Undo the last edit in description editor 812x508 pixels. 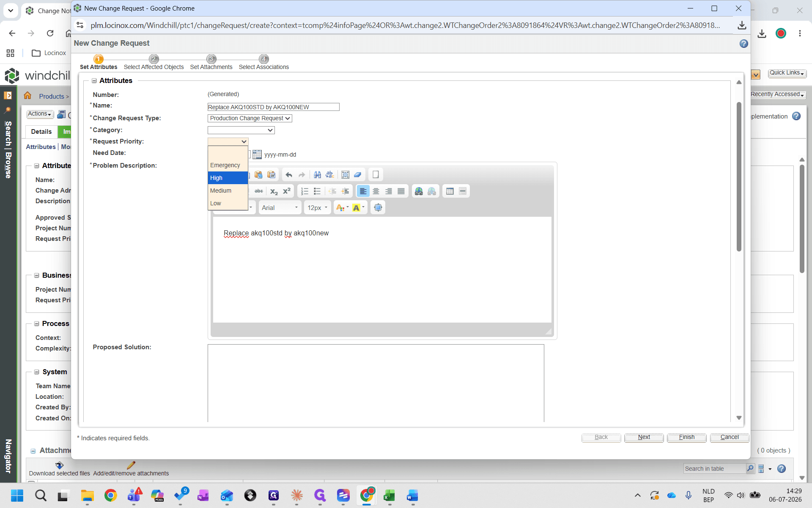pyautogui.click(x=289, y=175)
